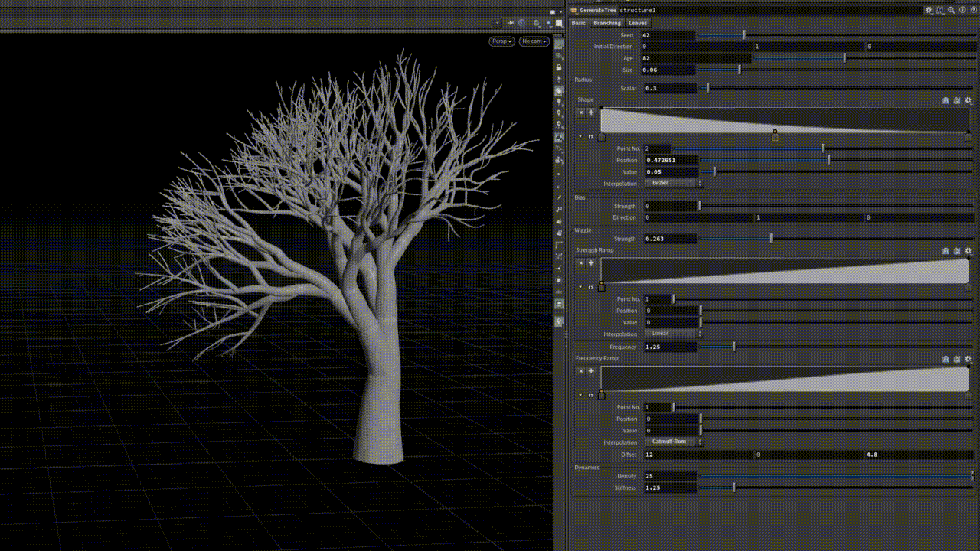Switch to the Leaves tab
This screenshot has width=980, height=551.
[638, 23]
